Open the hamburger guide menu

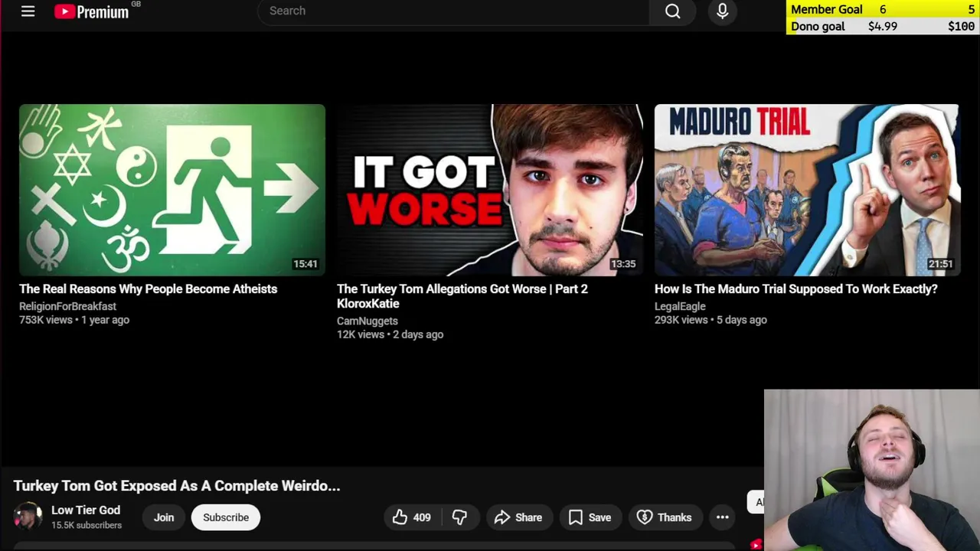click(28, 11)
